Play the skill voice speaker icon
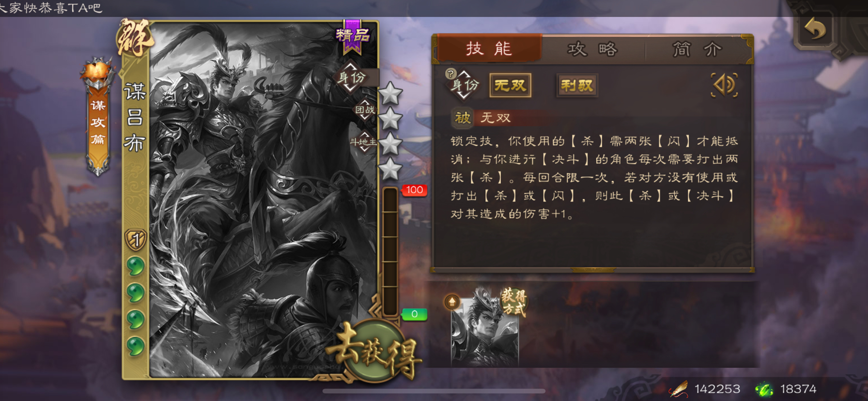 pos(724,85)
